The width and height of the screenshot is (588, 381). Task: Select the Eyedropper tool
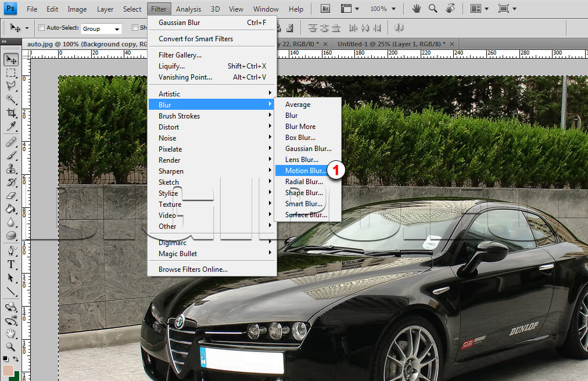pos(11,127)
